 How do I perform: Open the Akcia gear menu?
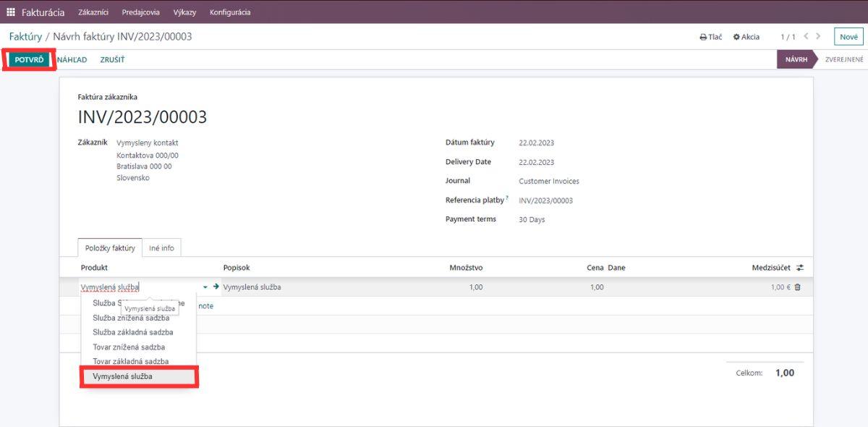pyautogui.click(x=737, y=37)
